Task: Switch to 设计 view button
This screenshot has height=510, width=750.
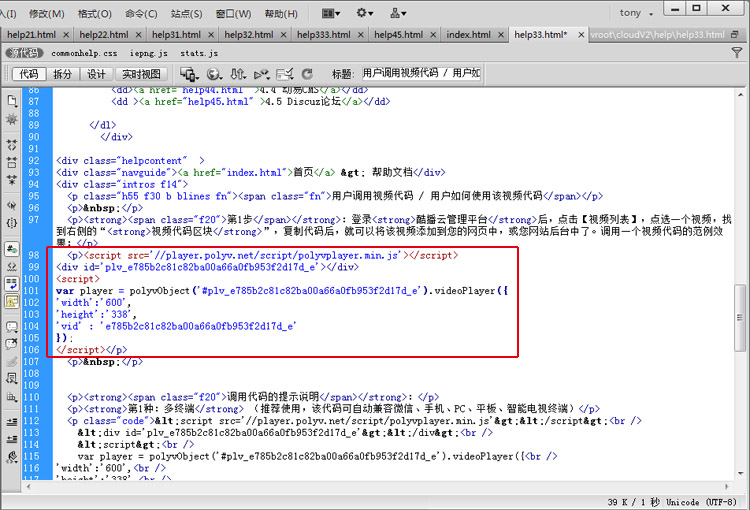Action: click(x=96, y=74)
